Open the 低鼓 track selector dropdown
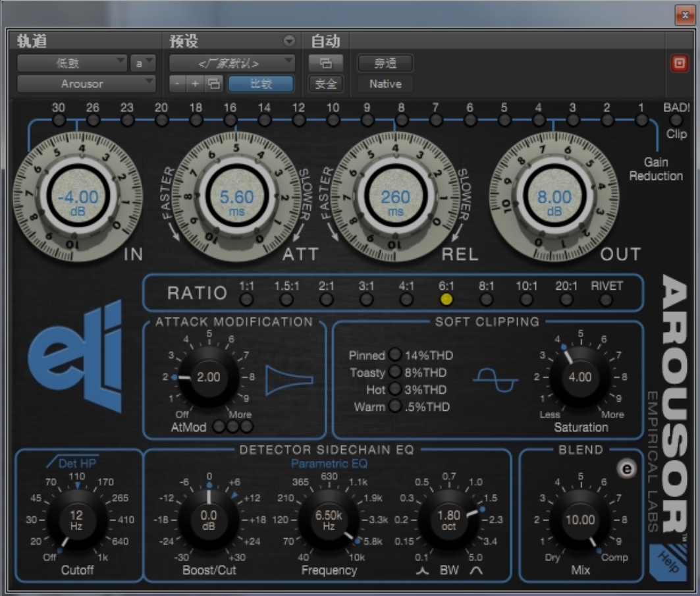 (72, 63)
